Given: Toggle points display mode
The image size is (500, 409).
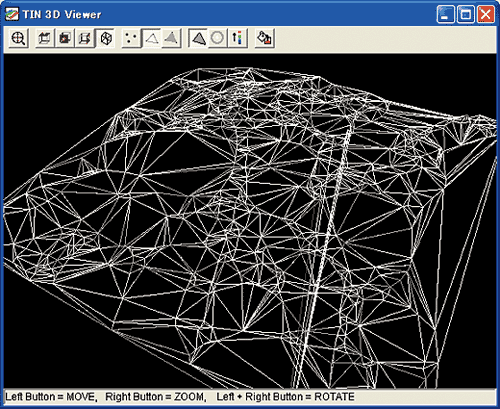Looking at the screenshot, I should 131,38.
